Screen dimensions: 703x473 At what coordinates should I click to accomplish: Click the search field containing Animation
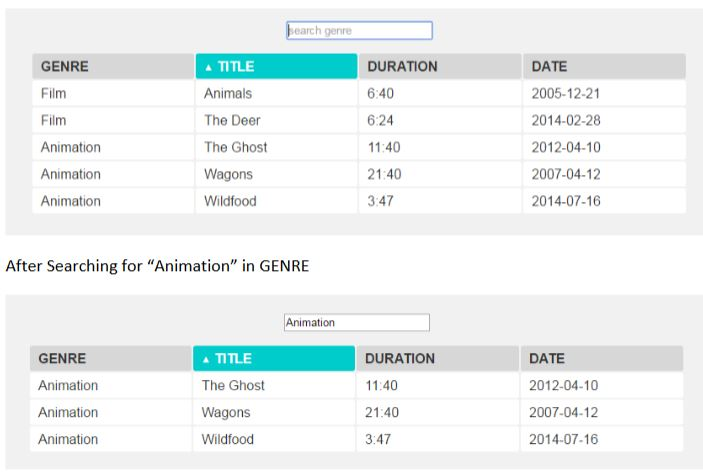point(356,323)
